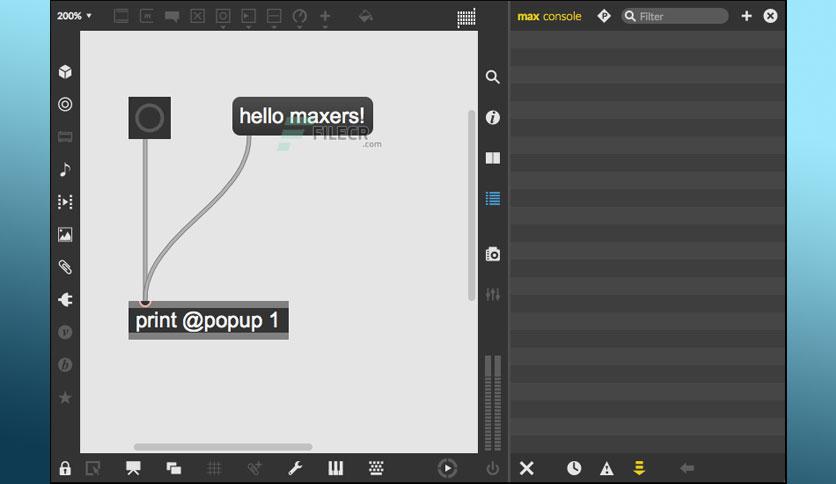Open the Max for Live target icon in sidebar
Viewport: 836px width, 484px height.
tap(65, 104)
